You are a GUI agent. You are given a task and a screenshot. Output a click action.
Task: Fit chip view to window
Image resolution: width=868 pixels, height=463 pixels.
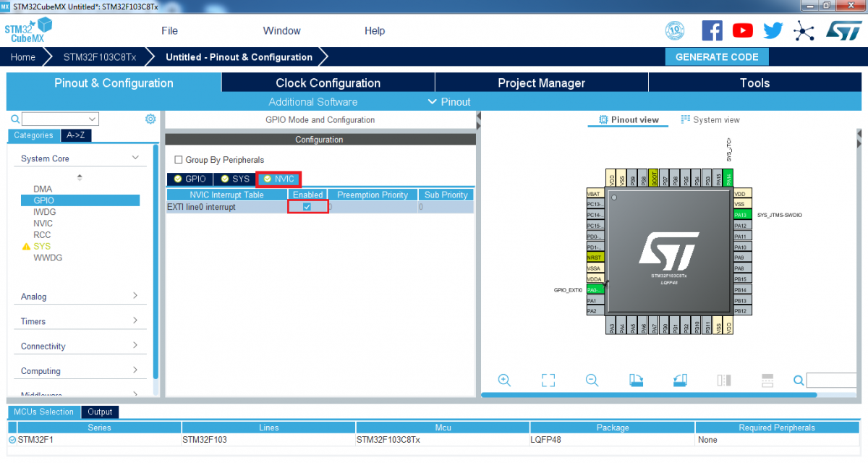[548, 381]
